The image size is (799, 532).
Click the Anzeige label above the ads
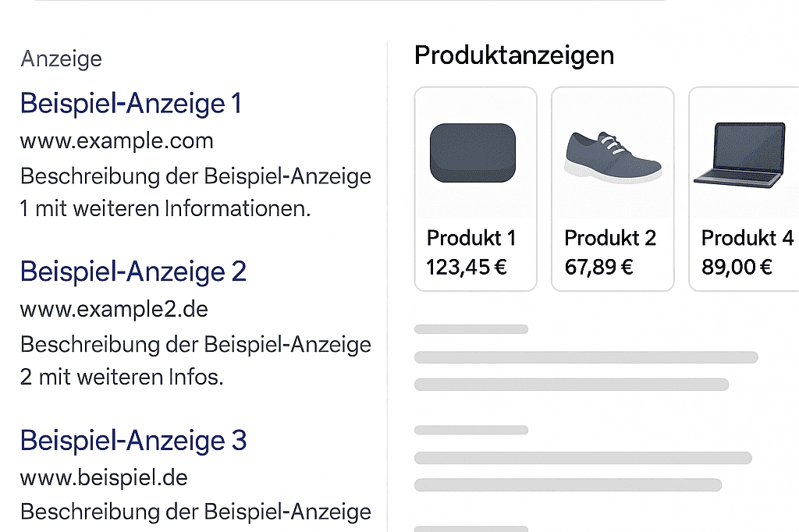pos(61,59)
